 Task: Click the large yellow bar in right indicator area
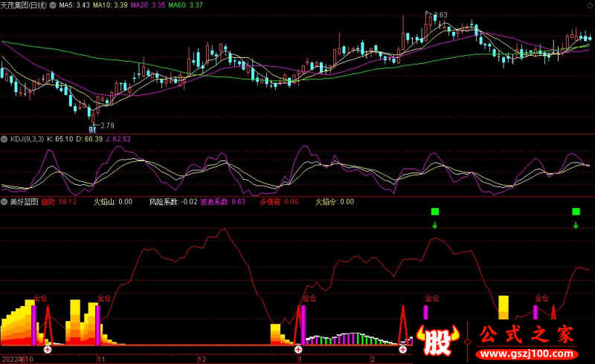(504, 308)
